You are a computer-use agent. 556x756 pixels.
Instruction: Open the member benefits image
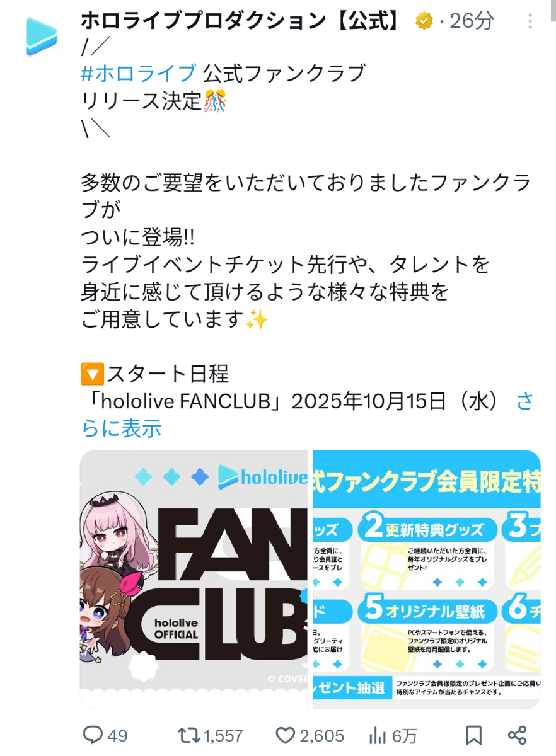tap(427, 579)
